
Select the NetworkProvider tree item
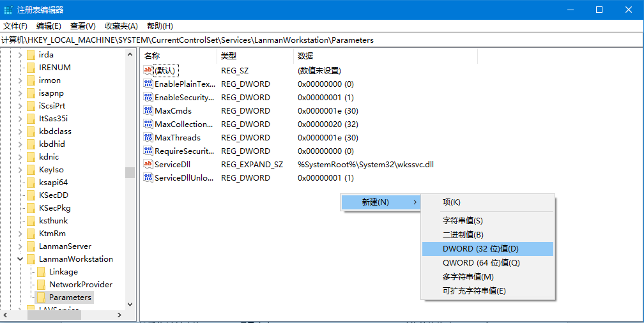tap(80, 285)
